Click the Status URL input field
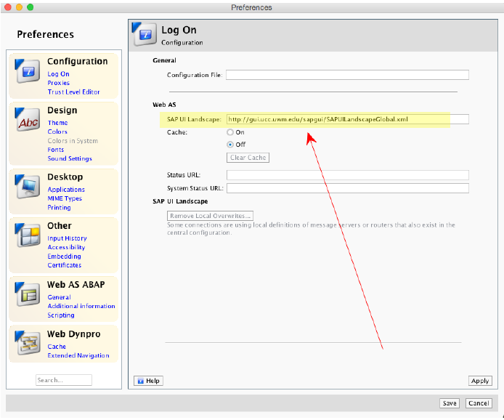Image resolution: width=504 pixels, height=420 pixels. 348,175
